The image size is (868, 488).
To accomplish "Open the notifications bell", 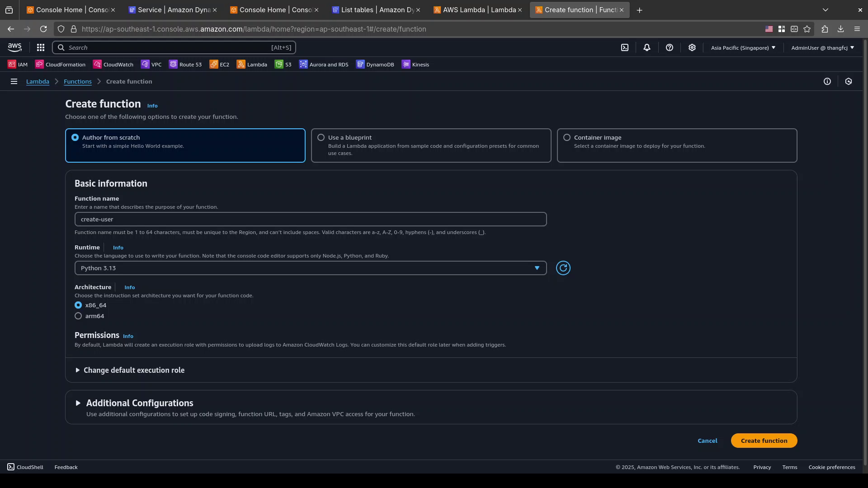I will pyautogui.click(x=647, y=47).
